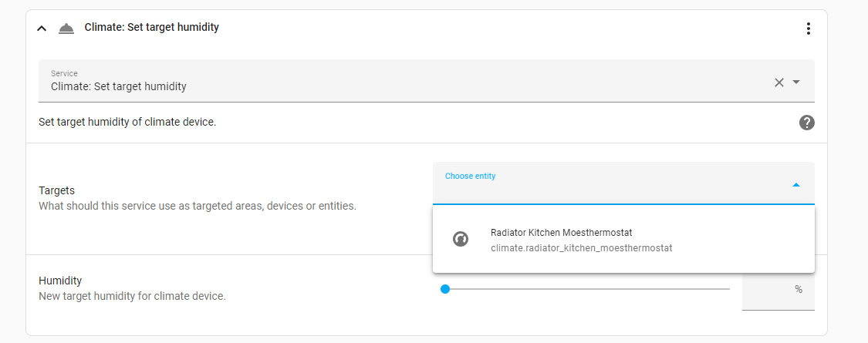This screenshot has height=343, width=868.
Task: Close the Choose entity dropdown arrow
Action: pyautogui.click(x=796, y=185)
